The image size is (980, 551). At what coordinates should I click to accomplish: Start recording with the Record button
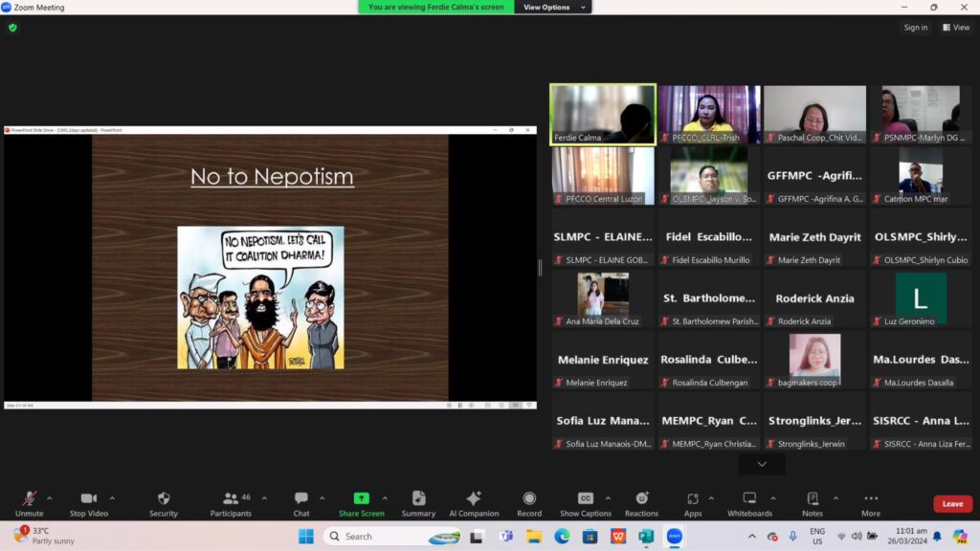tap(529, 503)
